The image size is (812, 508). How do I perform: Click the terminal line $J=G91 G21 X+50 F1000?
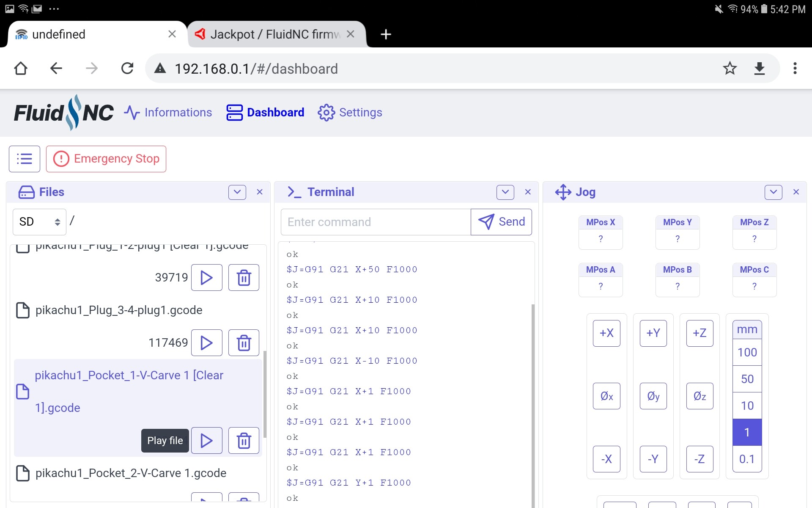click(x=352, y=269)
